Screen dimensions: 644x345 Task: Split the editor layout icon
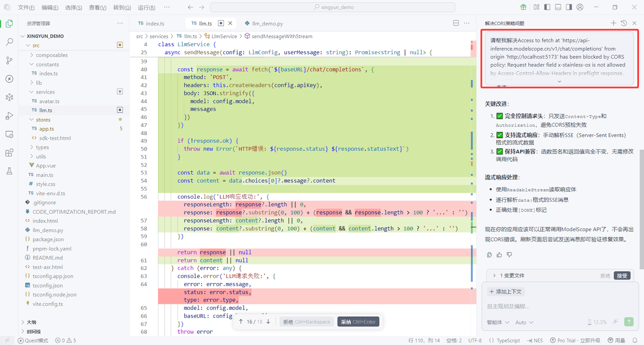[456, 23]
